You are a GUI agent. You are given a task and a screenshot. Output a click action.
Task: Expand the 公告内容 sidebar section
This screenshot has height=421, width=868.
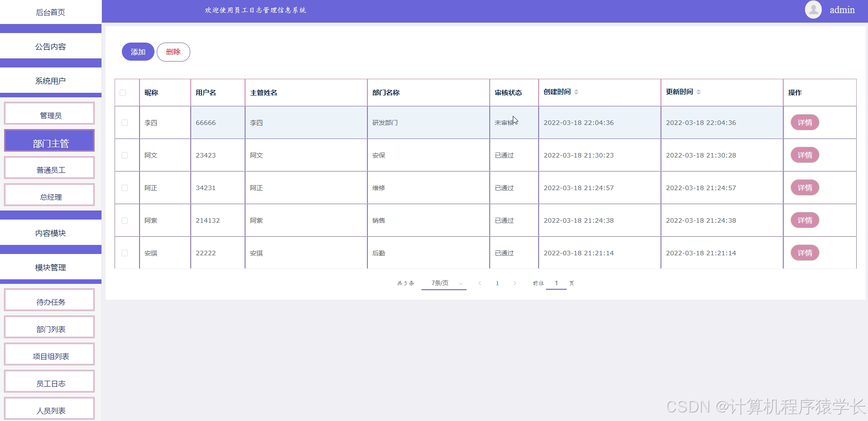51,47
